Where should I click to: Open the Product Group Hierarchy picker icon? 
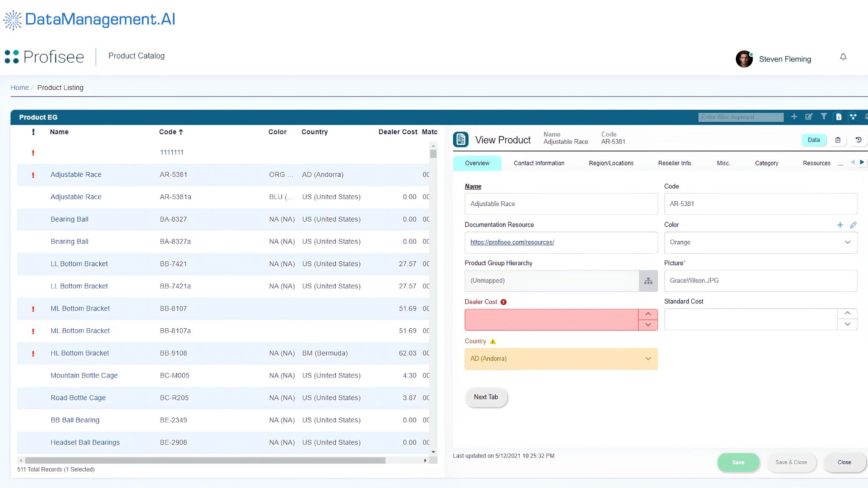pyautogui.click(x=648, y=281)
